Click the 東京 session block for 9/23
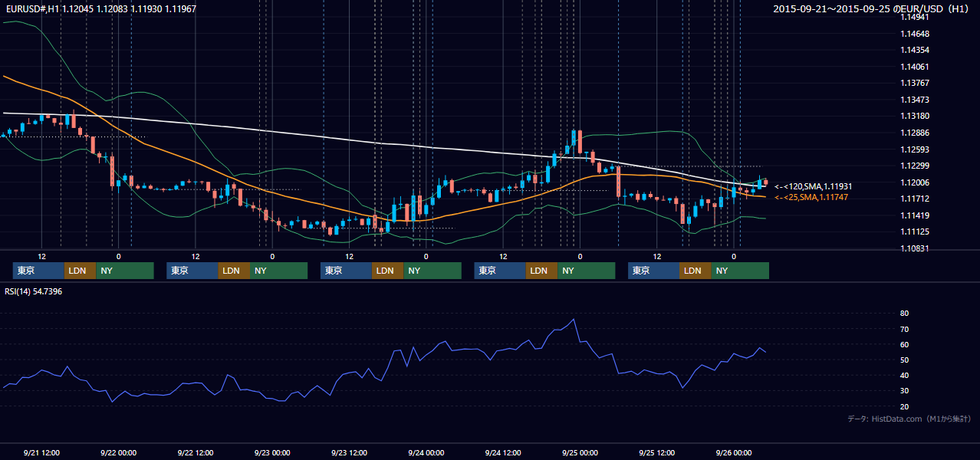This screenshot has height=460, width=980. click(346, 271)
